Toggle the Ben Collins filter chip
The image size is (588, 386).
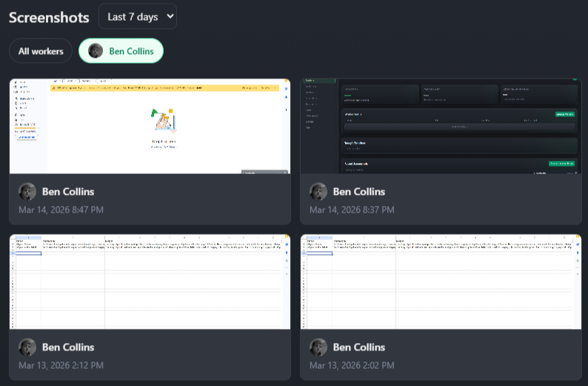point(121,51)
